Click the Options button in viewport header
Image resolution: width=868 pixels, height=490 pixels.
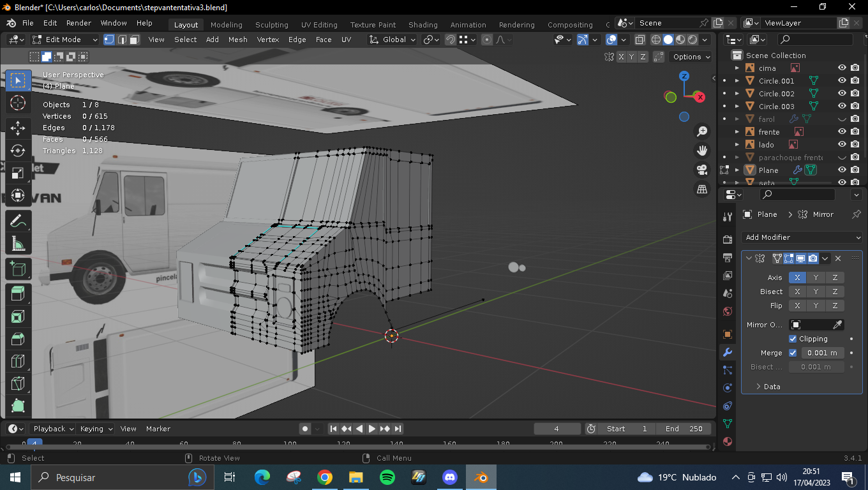[x=691, y=57]
